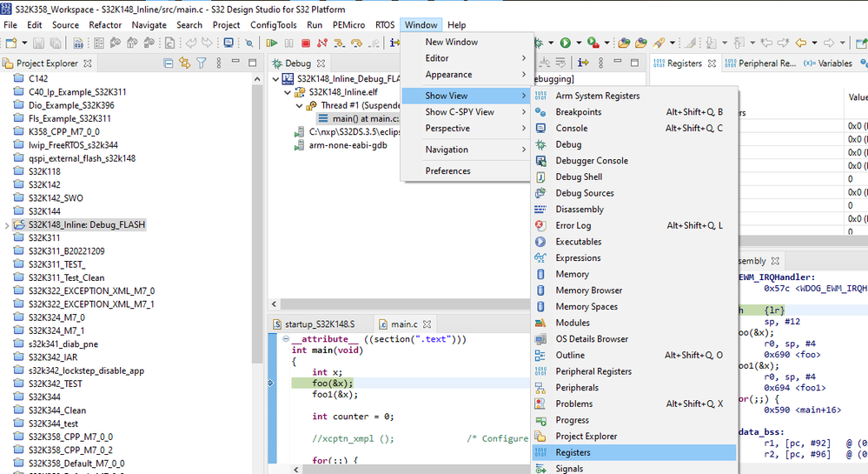The image size is (868, 474).
Task: Open the Editor submenu
Action: 466,58
